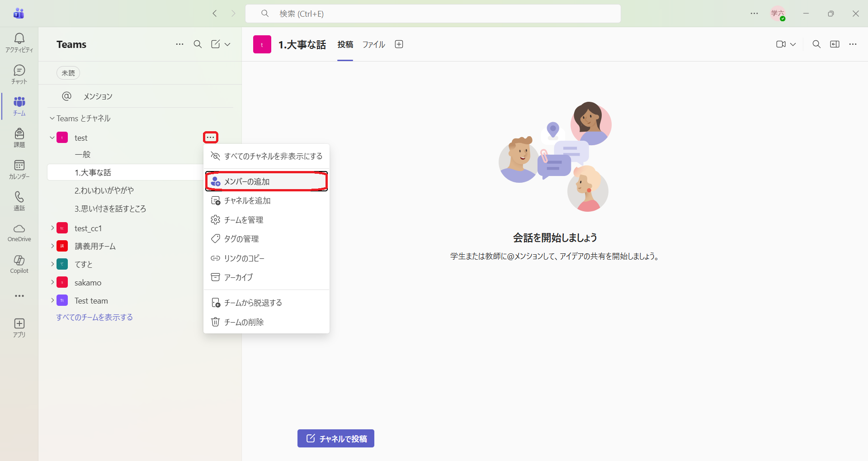Open the Calendar in the sidebar
Viewport: 868px width, 461px height.
[x=19, y=169]
